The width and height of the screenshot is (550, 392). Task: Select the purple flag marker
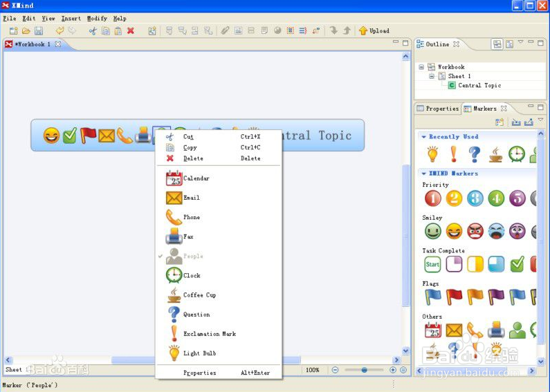pyautogui.click(x=496, y=297)
